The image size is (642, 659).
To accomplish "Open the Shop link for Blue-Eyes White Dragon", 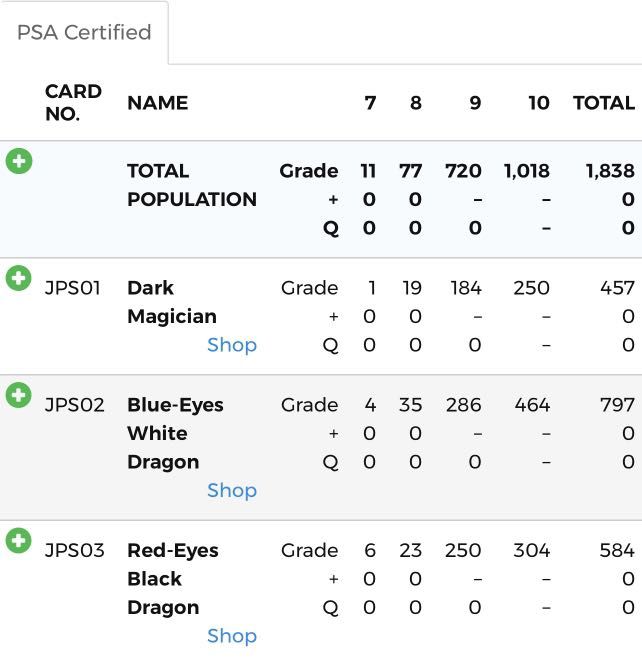I will 232,490.
